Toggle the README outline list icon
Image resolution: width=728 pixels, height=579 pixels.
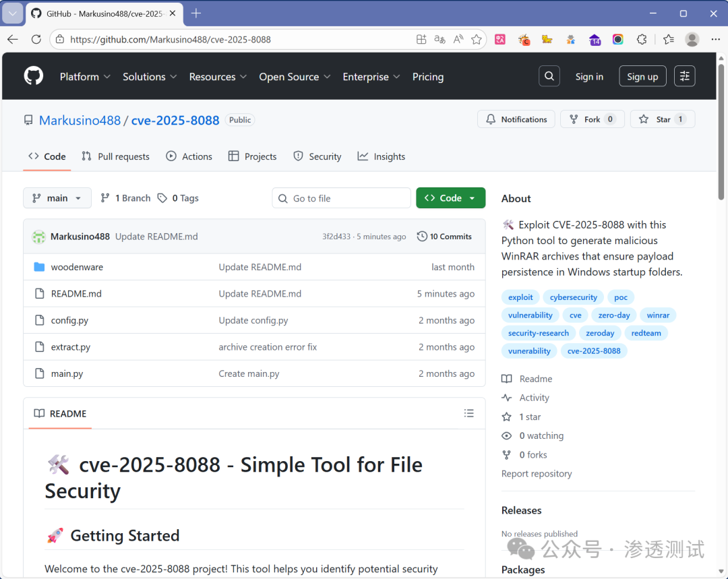tap(469, 413)
